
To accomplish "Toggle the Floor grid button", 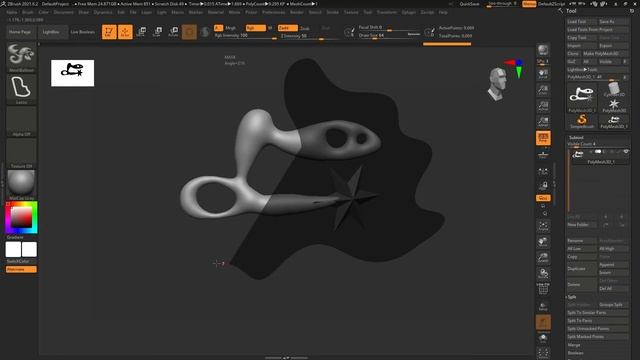I will [543, 154].
